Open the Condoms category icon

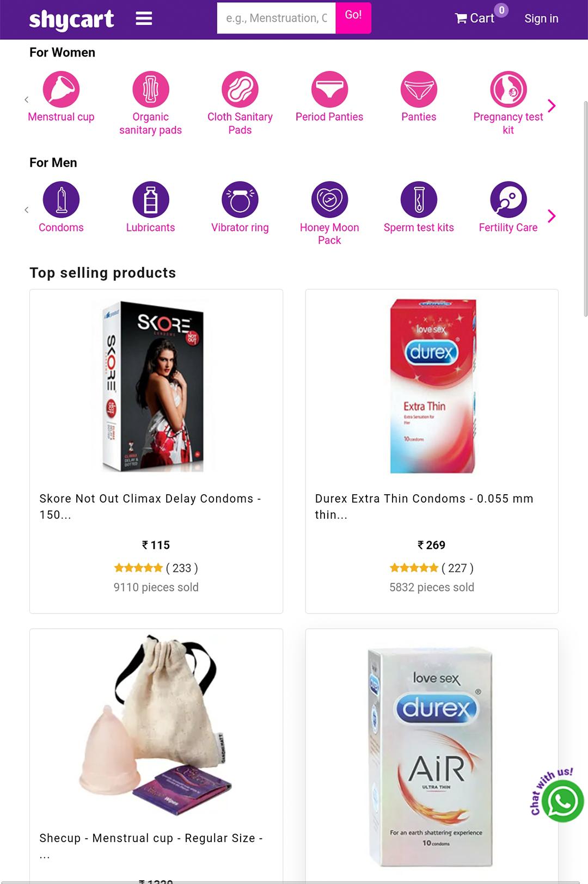coord(61,200)
